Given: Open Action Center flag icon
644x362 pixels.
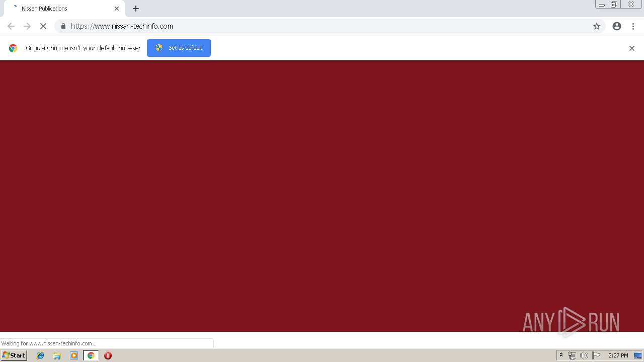Looking at the screenshot, I should click(596, 355).
